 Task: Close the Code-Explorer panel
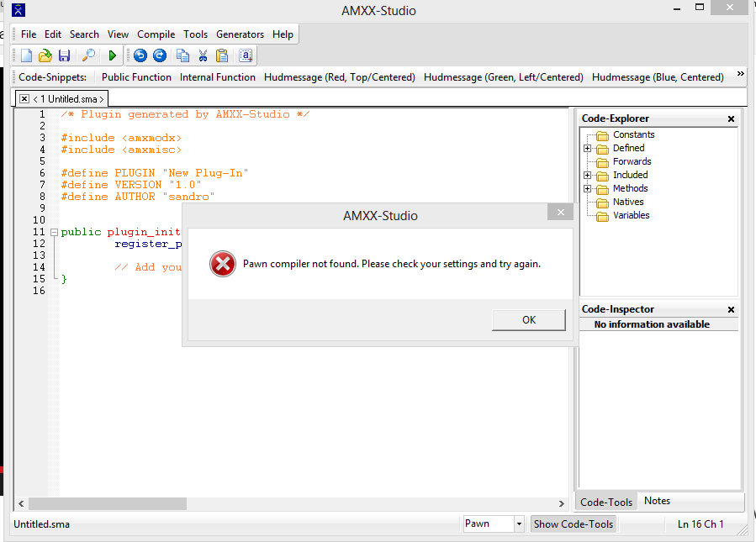(x=731, y=118)
